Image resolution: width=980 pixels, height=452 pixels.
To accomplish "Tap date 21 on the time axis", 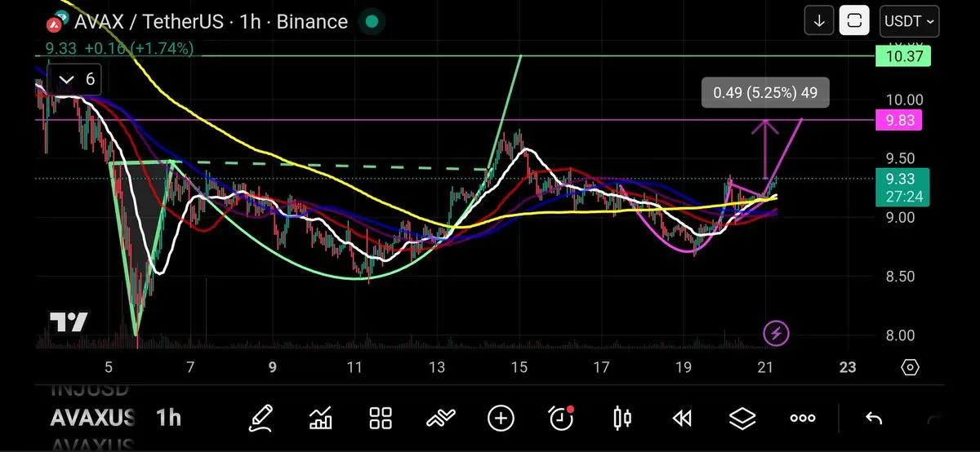I will pyautogui.click(x=766, y=367).
